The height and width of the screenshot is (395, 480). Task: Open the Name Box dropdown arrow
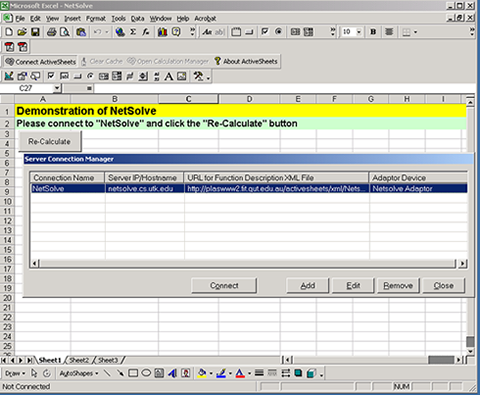pyautogui.click(x=57, y=88)
